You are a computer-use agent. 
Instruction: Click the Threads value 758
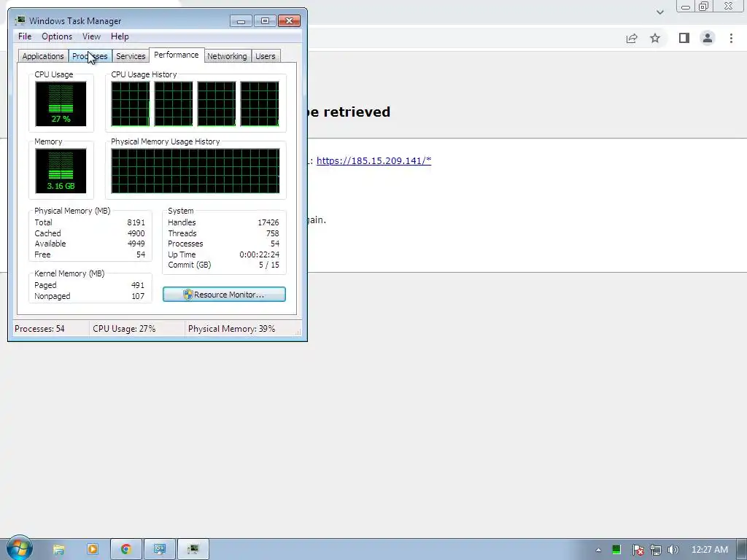(x=273, y=233)
